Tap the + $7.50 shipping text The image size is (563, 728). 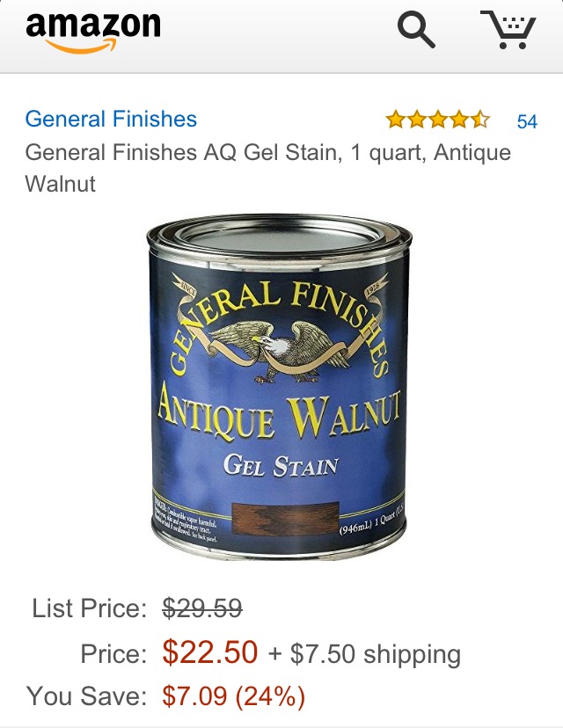click(364, 654)
